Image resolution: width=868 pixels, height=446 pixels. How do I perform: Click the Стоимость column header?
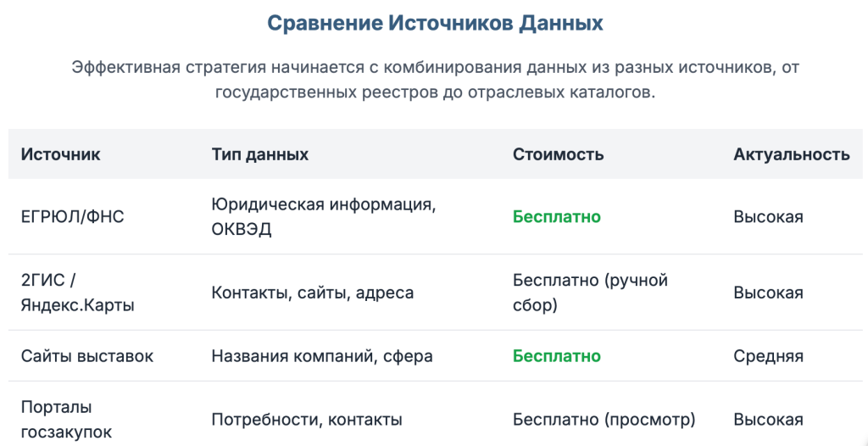[558, 154]
